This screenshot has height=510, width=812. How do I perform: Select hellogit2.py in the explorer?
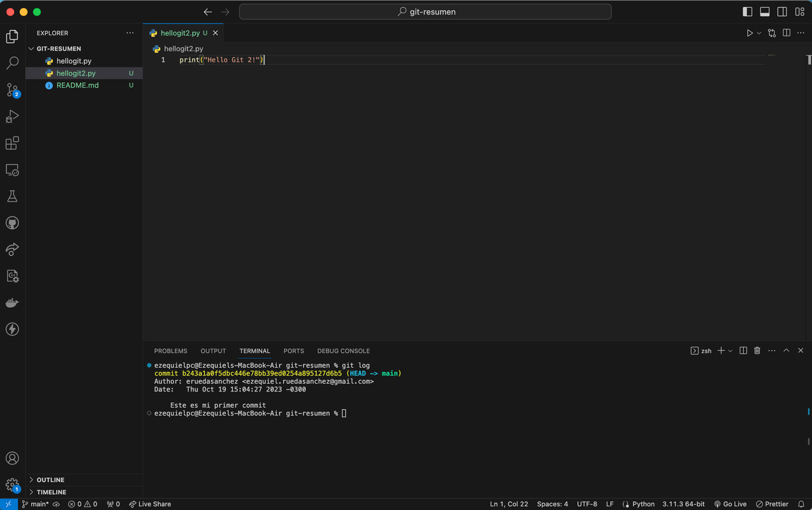tap(84, 73)
